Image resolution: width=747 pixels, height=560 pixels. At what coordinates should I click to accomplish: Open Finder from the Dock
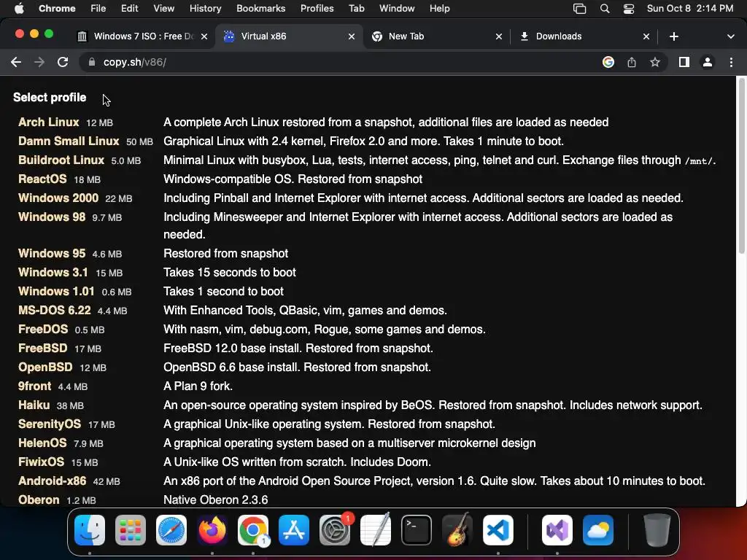click(x=90, y=530)
